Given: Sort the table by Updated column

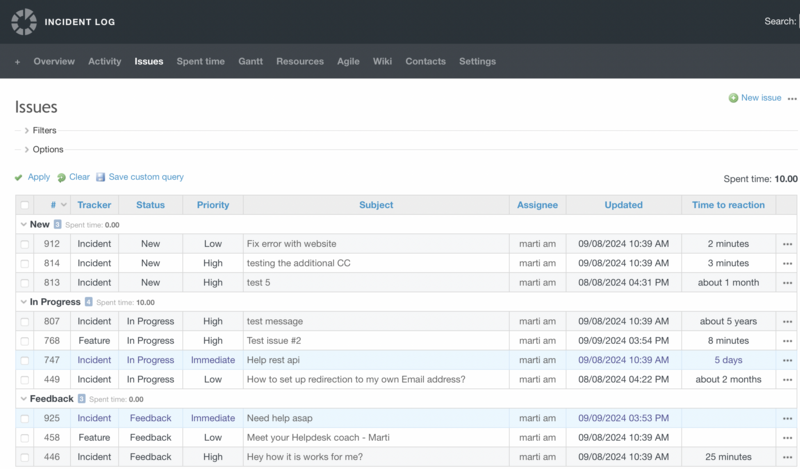Looking at the screenshot, I should 623,205.
